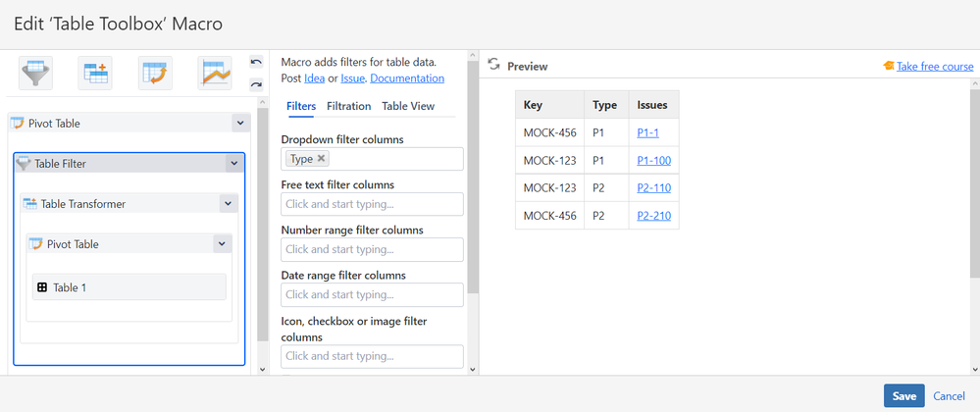Image resolution: width=980 pixels, height=412 pixels.
Task: Switch to the Filtration tab
Action: pyautogui.click(x=348, y=106)
